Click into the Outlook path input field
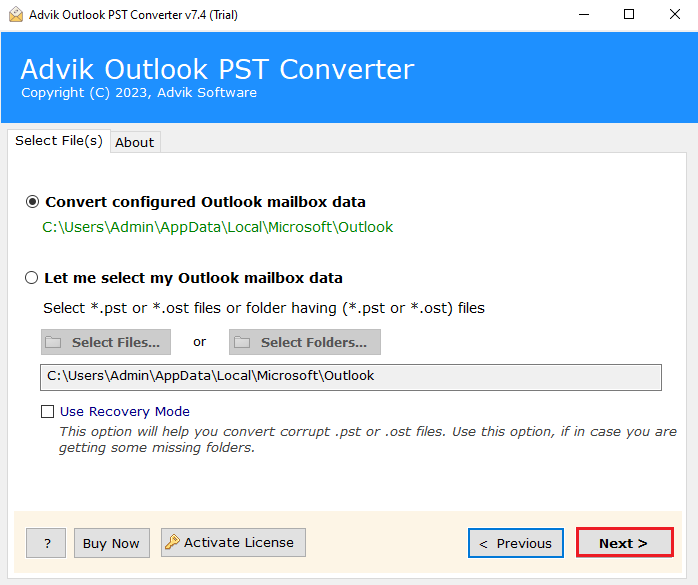Screen dimensions: 698x585 pyautogui.click(x=351, y=378)
